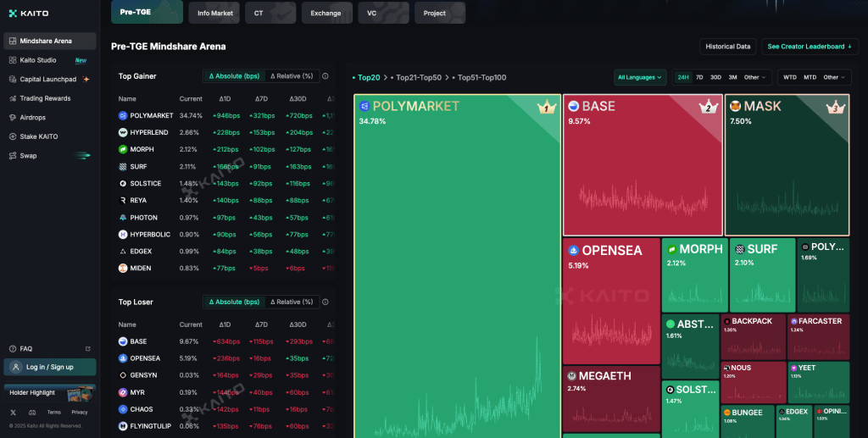This screenshot has height=438, width=868.
Task: Open the Holder Highlight banner thumbnail
Action: (x=81, y=394)
